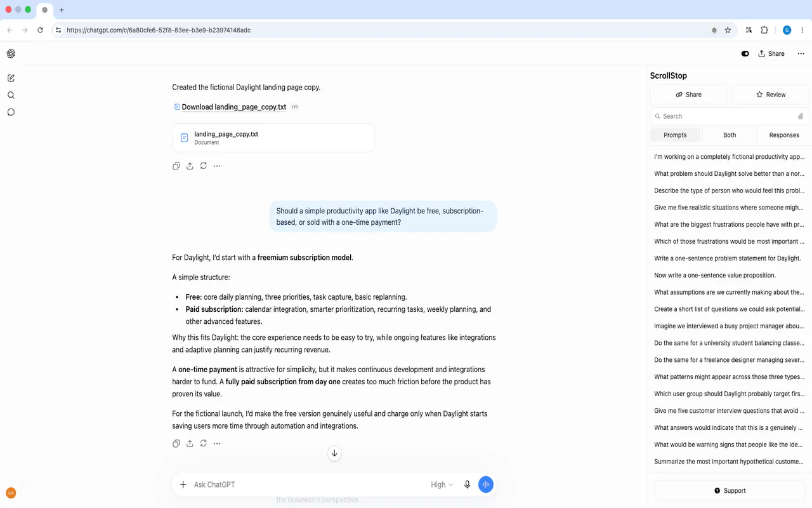Open conversation options three-dot menu
This screenshot has height=508, width=812.
point(801,54)
